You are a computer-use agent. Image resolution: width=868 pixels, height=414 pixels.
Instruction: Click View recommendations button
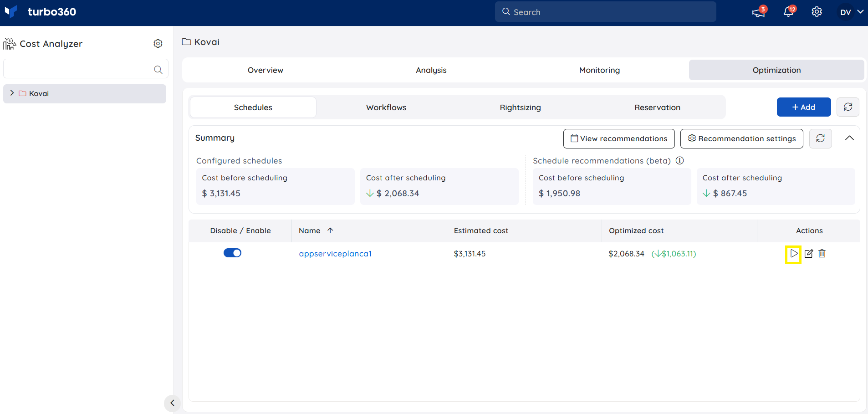click(x=619, y=138)
